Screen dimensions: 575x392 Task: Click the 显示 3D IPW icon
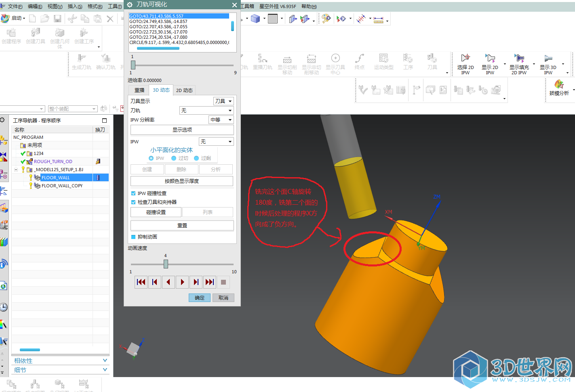pyautogui.click(x=548, y=58)
